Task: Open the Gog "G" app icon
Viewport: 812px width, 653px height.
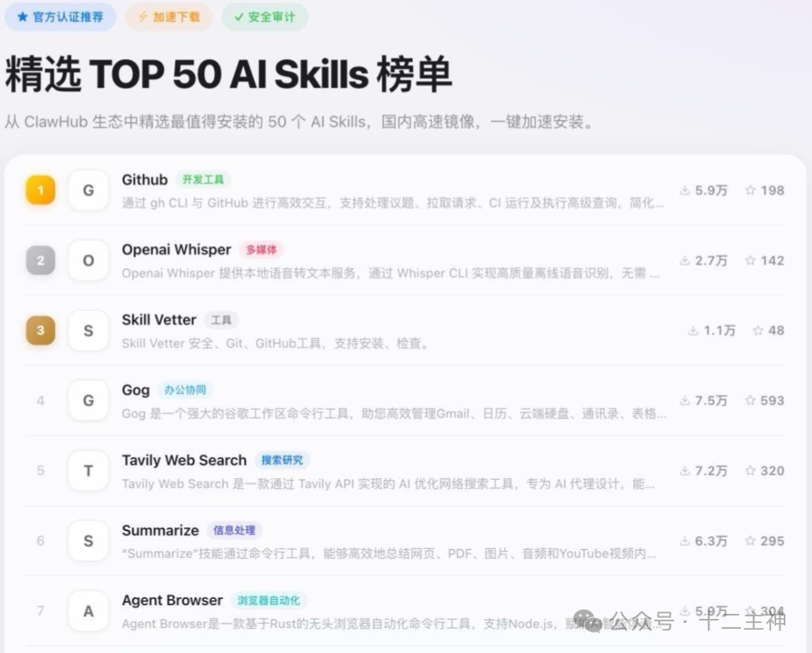Action: [87, 400]
